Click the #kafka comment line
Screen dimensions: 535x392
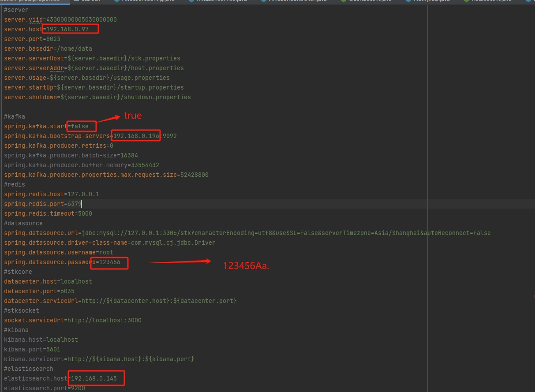[15, 116]
